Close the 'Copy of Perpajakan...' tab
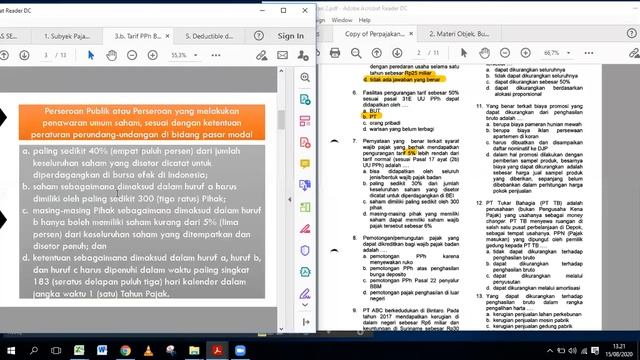The height and width of the screenshot is (360, 640). pyautogui.click(x=411, y=34)
